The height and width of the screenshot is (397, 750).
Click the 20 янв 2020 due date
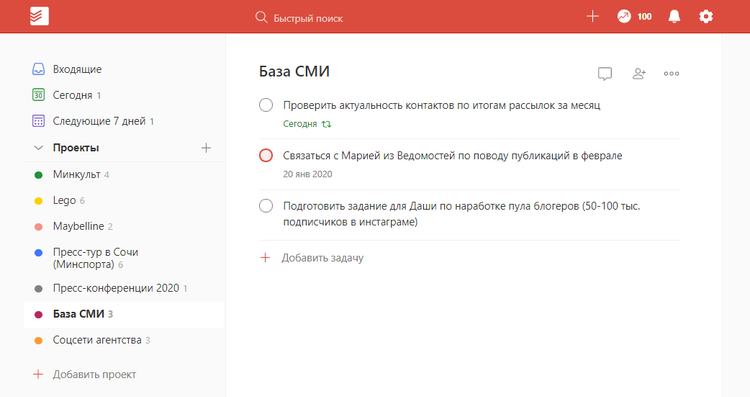[308, 174]
